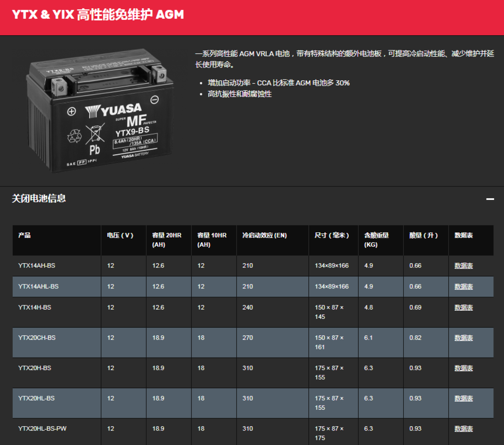Collapse the 关闭电池信息 section with minus icon
The width and height of the screenshot is (504, 445).
[490, 199]
